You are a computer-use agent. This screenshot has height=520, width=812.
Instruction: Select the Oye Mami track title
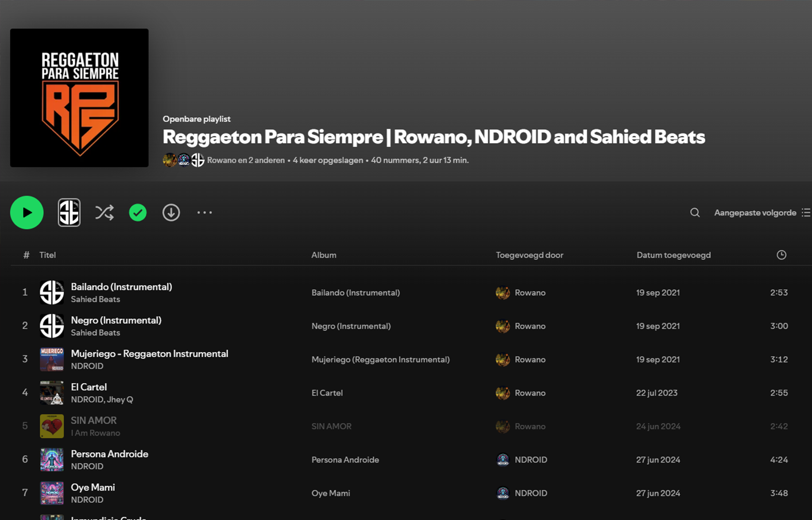(92, 487)
